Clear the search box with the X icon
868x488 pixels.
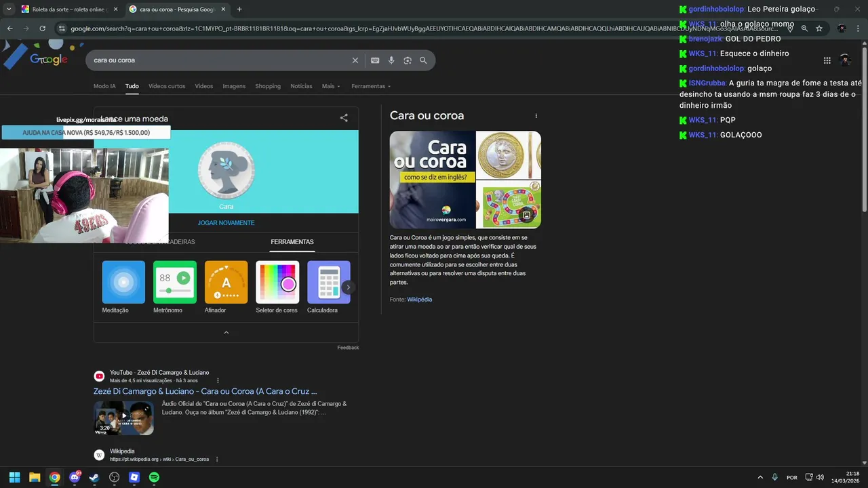click(x=355, y=60)
